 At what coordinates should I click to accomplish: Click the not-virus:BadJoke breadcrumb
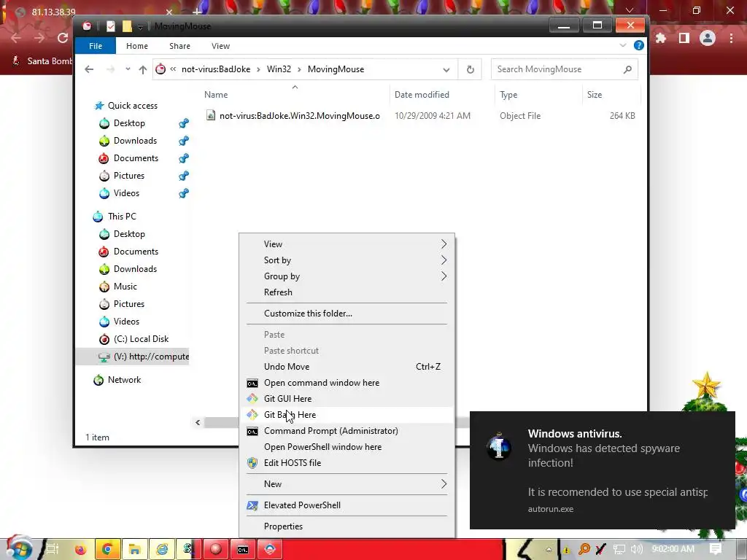216,69
